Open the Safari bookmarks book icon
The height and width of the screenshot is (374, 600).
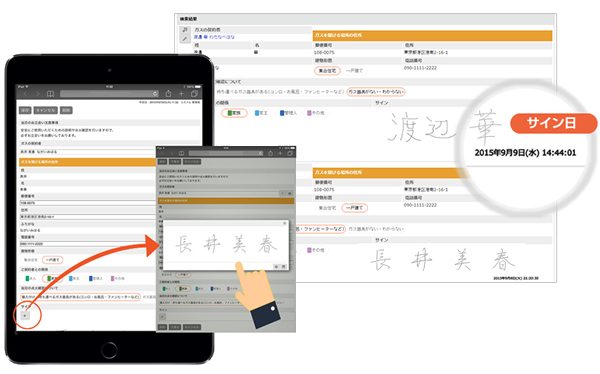50,94
